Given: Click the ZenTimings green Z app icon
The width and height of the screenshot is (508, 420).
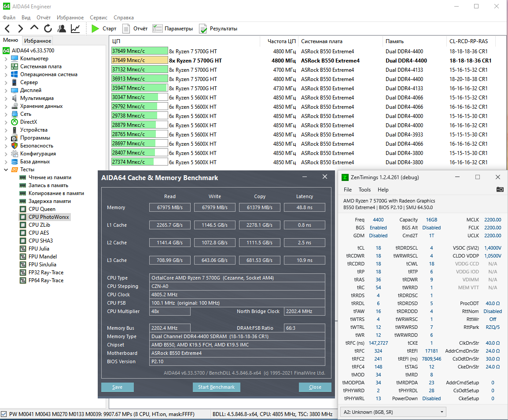Looking at the screenshot, I should coord(345,177).
